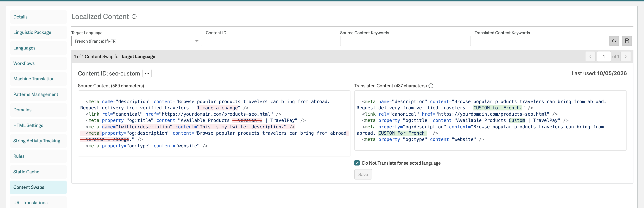This screenshot has width=644, height=208.
Task: Click the info icon beside Translated Content
Action: pyautogui.click(x=431, y=86)
